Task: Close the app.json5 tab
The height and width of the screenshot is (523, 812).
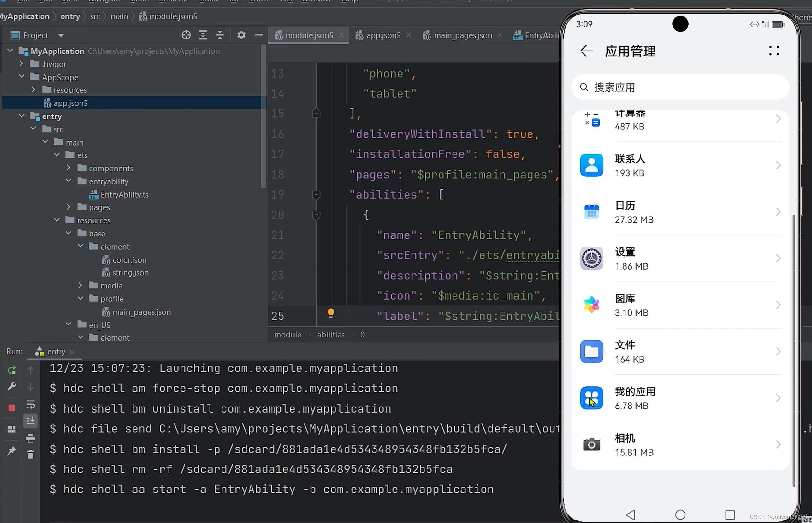Action: [x=409, y=35]
